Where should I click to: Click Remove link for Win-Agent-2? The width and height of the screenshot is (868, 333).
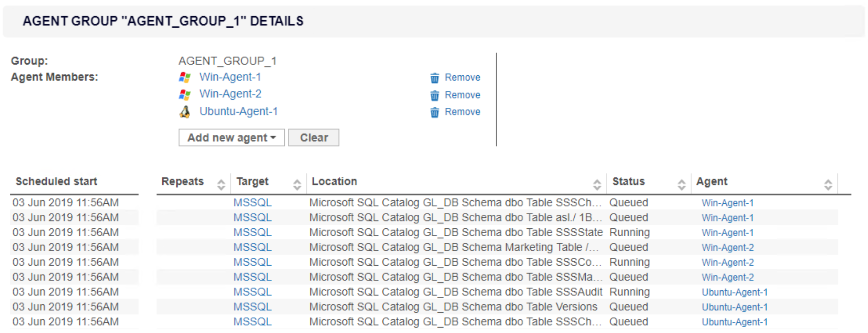[462, 95]
